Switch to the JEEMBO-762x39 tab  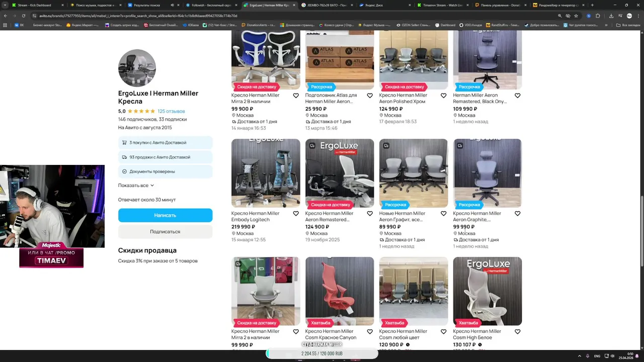(x=328, y=5)
